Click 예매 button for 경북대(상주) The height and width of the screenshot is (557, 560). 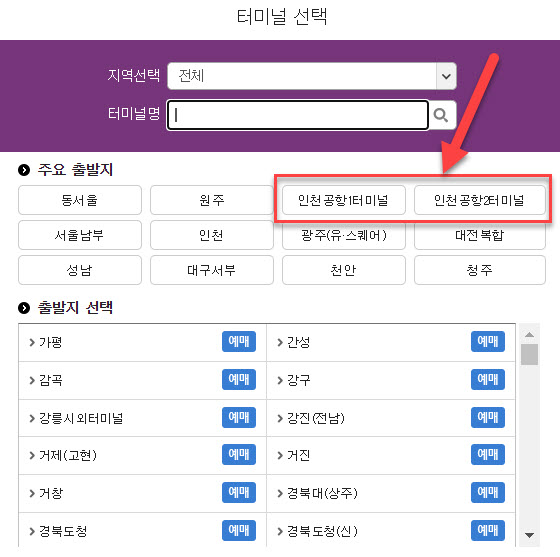(x=488, y=492)
